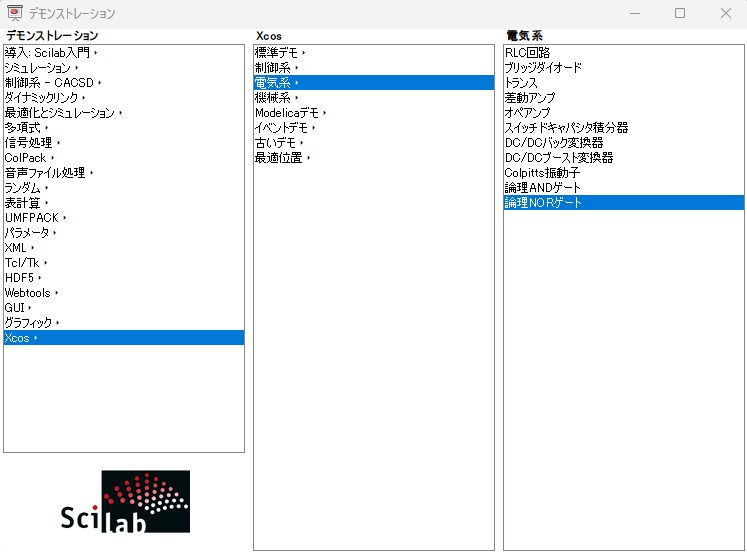Select the ColPack entry

124,158
